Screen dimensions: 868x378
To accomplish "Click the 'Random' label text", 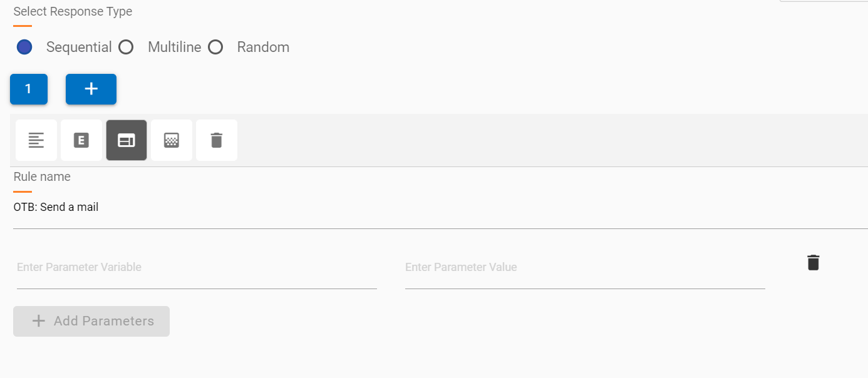I will click(x=263, y=47).
